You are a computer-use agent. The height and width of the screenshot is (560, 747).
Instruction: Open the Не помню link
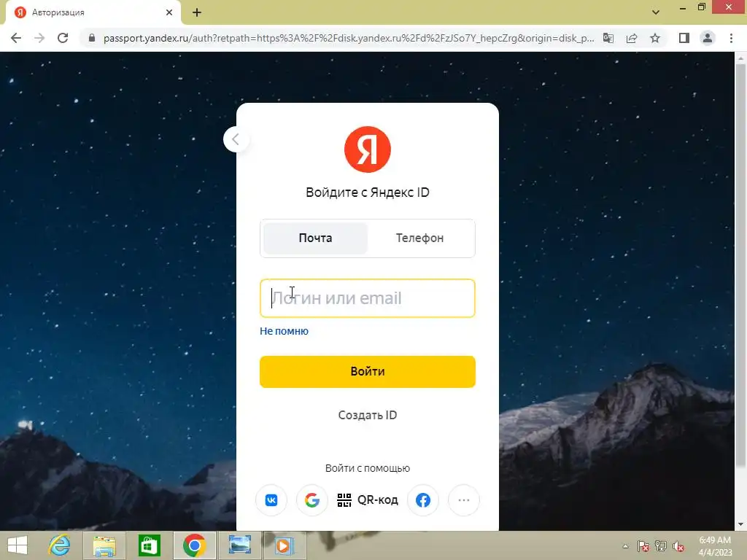pyautogui.click(x=284, y=331)
